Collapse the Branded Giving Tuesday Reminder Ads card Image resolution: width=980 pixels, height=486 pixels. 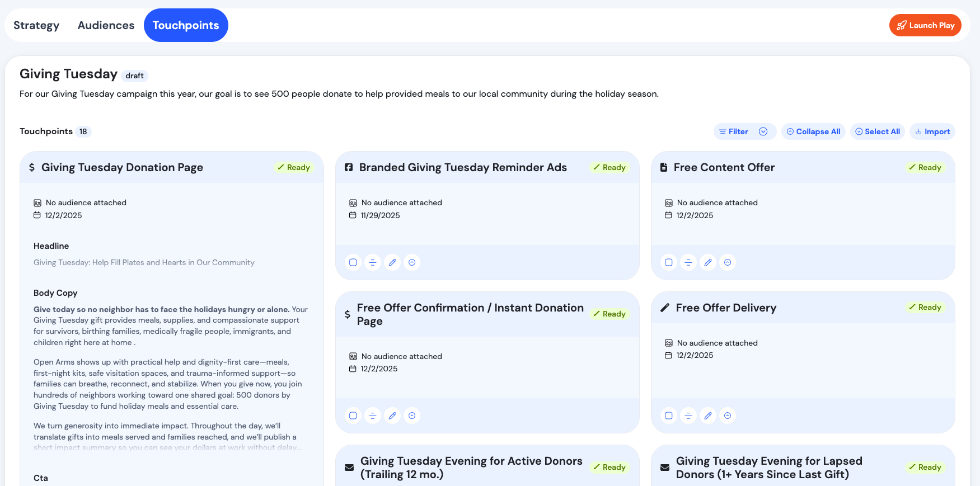[412, 262]
